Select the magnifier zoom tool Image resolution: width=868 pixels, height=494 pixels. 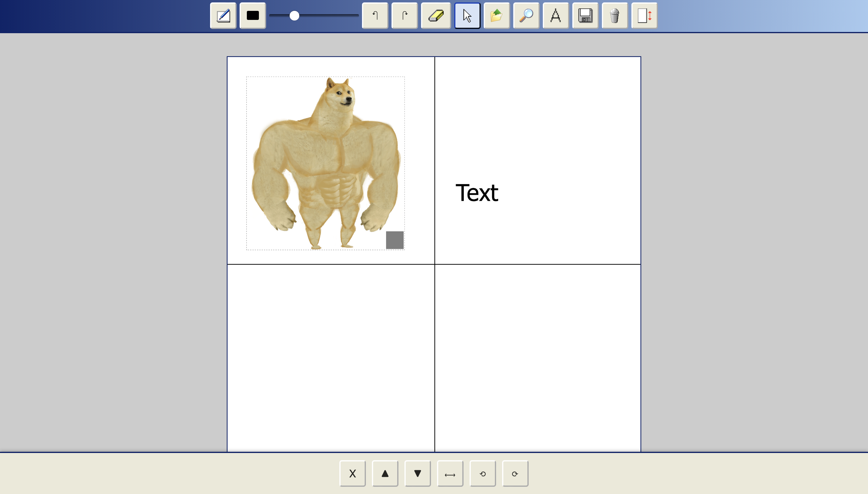526,16
